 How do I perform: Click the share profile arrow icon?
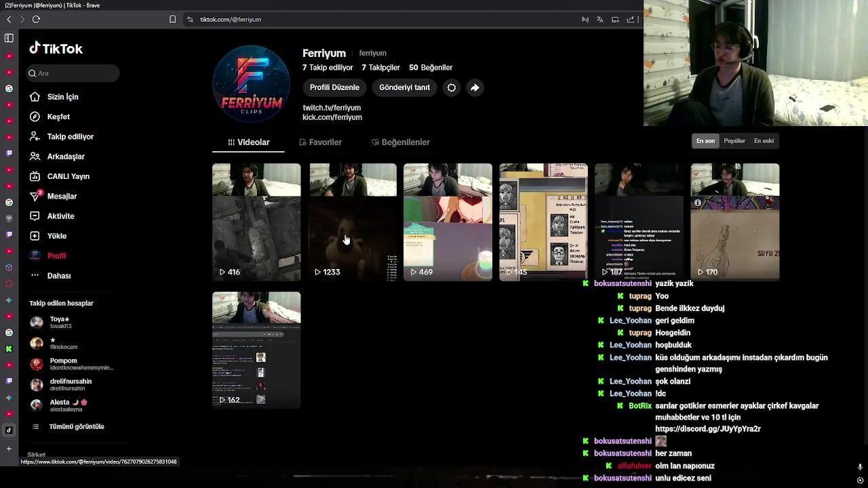(x=475, y=87)
